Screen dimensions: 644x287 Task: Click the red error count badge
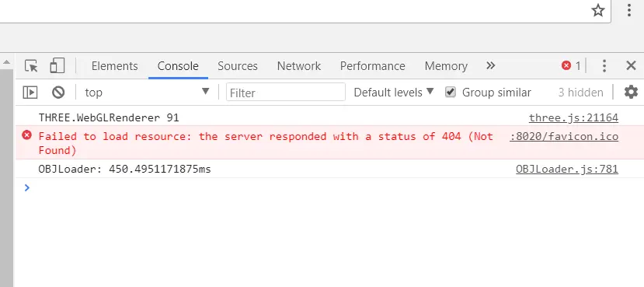[x=571, y=66]
